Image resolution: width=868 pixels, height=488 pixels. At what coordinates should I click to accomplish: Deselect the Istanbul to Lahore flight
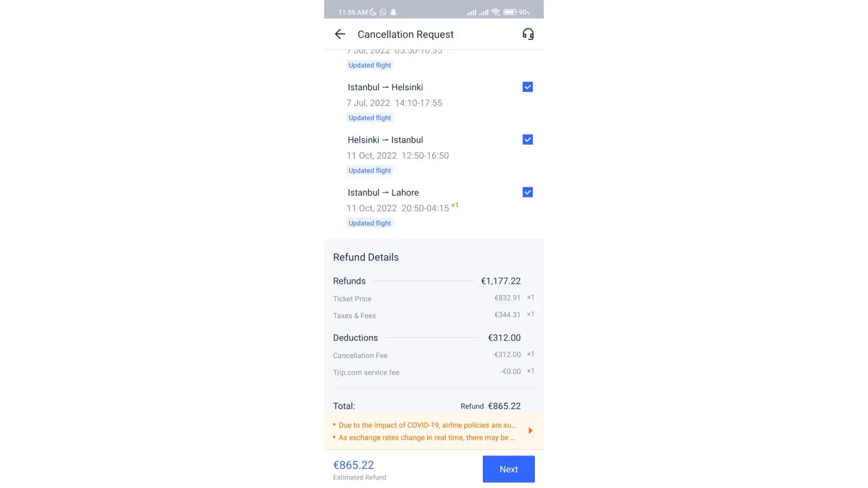[x=528, y=192]
